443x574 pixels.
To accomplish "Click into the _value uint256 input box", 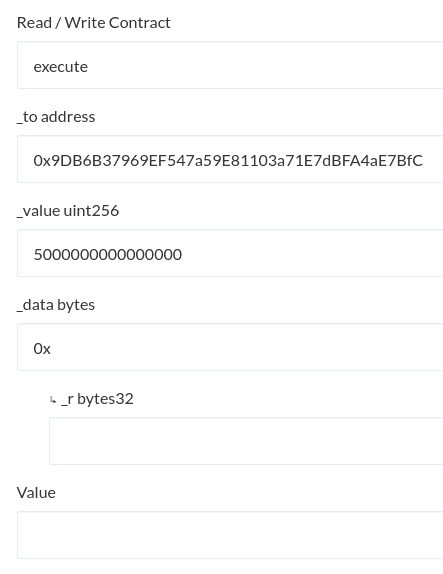I will click(230, 253).
